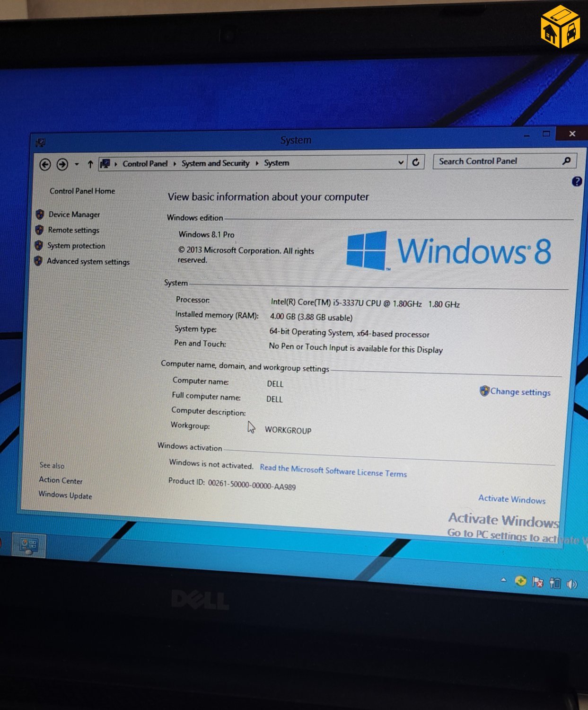Open the Action Center flag in the tray
The width and height of the screenshot is (588, 710).
[538, 582]
